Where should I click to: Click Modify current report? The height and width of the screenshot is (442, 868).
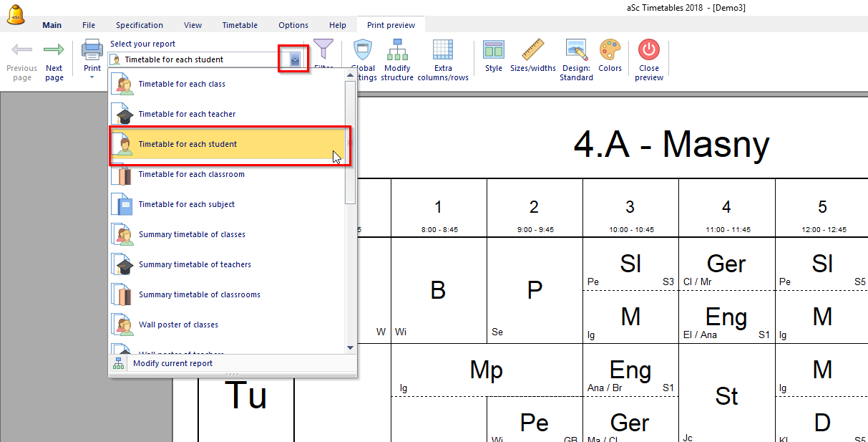pos(172,364)
